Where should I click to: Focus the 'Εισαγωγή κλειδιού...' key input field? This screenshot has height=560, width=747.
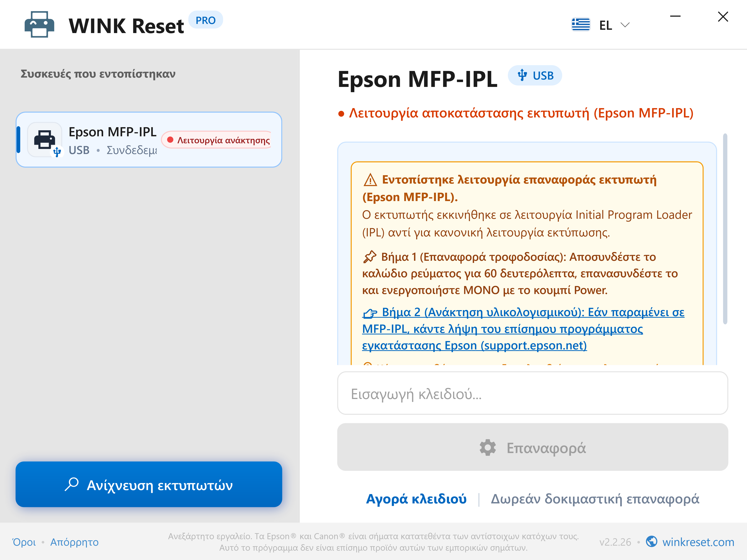533,393
